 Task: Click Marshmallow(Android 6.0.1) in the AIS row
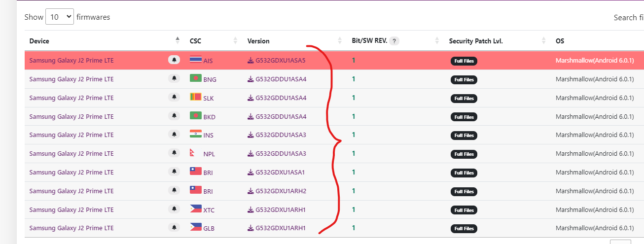click(595, 61)
